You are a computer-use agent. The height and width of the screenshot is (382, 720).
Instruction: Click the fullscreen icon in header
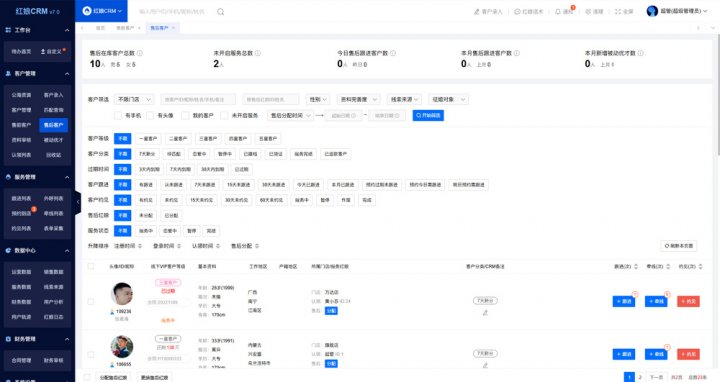click(618, 11)
